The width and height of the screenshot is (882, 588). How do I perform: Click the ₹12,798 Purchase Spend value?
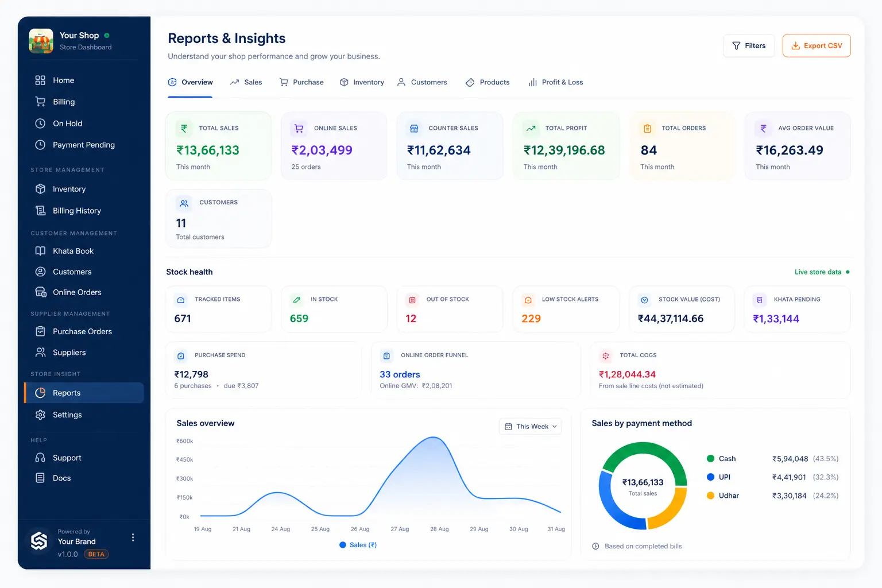[191, 374]
